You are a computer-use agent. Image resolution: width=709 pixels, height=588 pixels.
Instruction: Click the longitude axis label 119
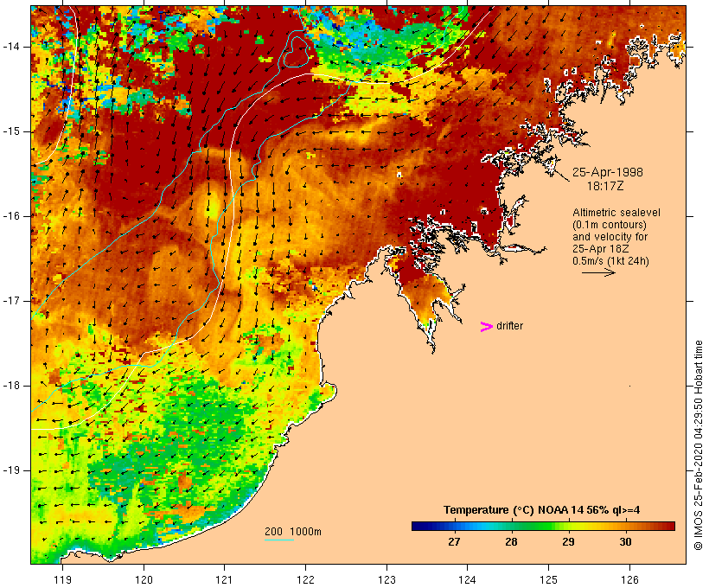coord(62,579)
